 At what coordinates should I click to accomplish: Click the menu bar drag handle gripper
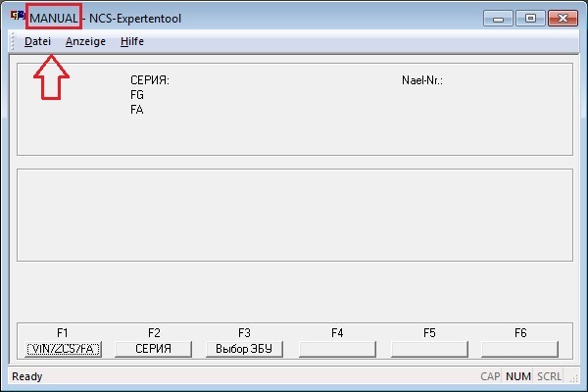pos(13,41)
